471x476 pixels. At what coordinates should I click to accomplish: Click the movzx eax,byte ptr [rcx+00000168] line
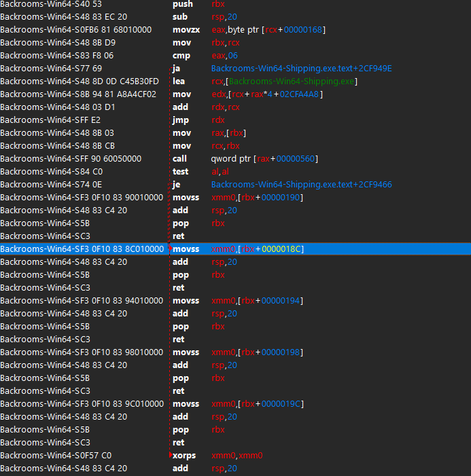(x=235, y=30)
